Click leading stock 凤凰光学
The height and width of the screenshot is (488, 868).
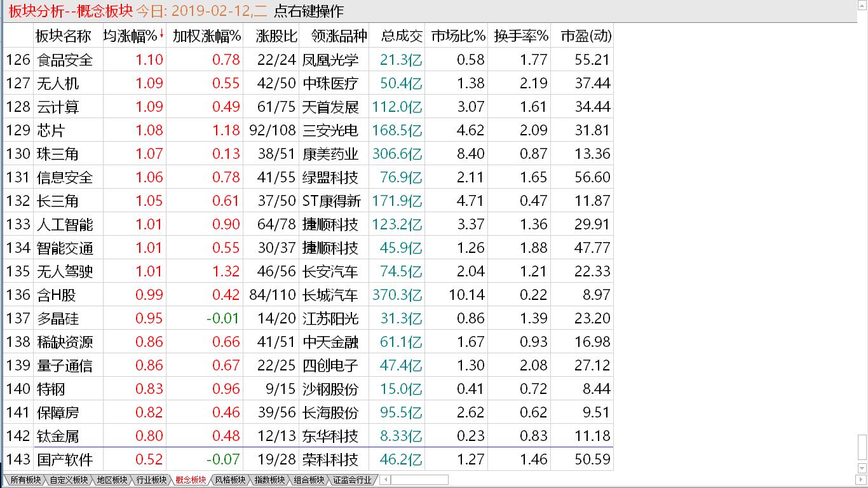point(330,60)
